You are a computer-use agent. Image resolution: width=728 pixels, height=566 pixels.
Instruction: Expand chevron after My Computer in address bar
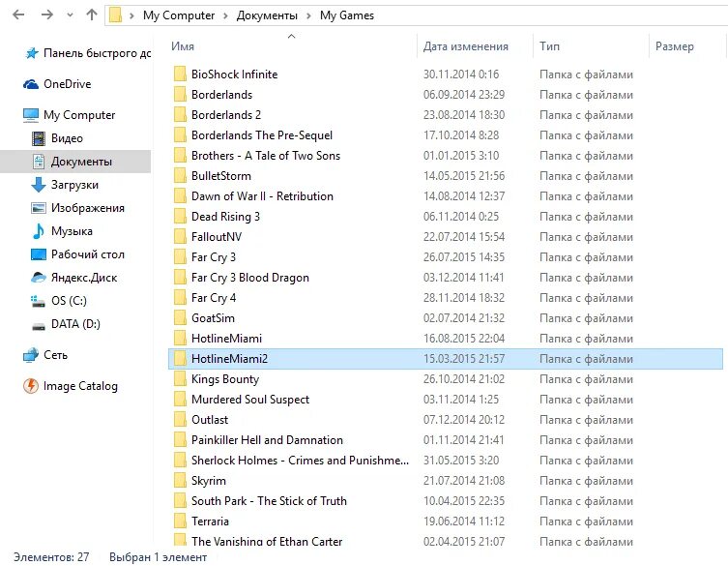click(225, 15)
